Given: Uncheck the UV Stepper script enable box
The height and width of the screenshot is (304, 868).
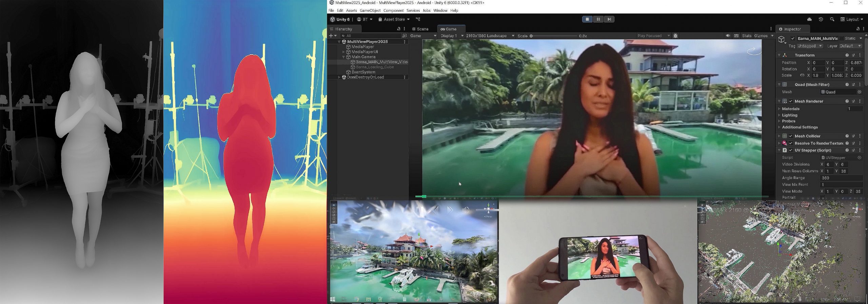Looking at the screenshot, I should tap(791, 150).
